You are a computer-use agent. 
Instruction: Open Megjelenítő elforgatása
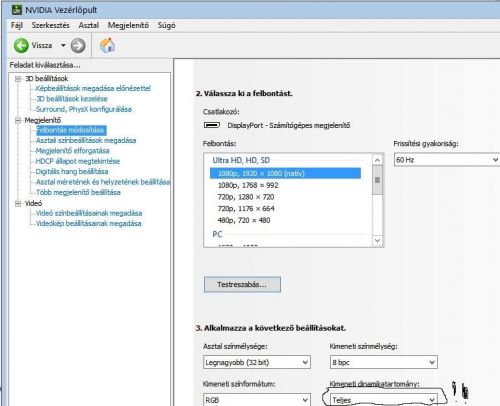point(72,151)
